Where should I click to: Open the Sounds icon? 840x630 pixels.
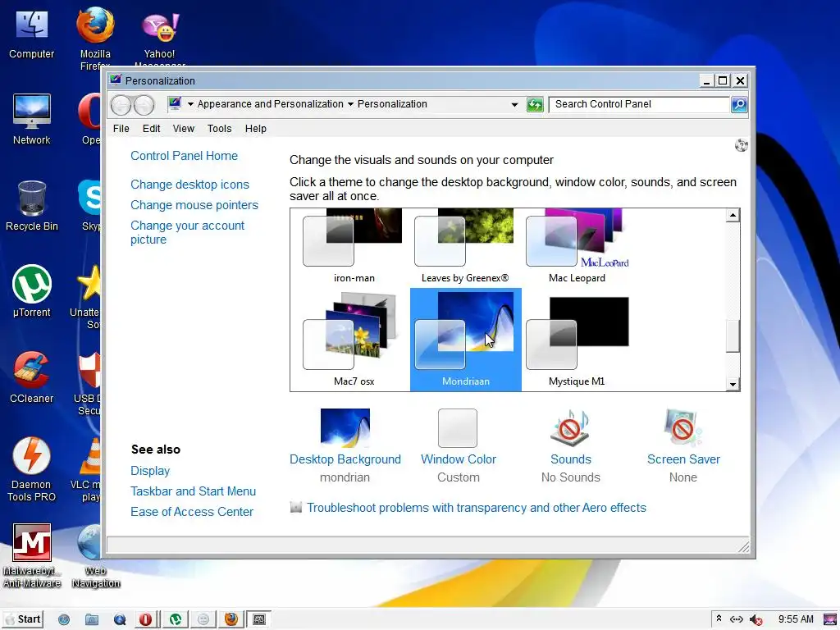coord(571,427)
